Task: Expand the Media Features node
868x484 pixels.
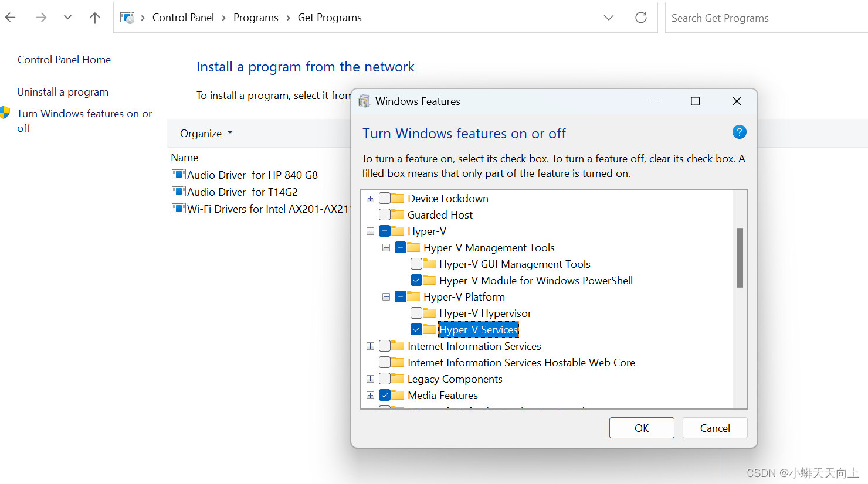Action: [x=370, y=396]
